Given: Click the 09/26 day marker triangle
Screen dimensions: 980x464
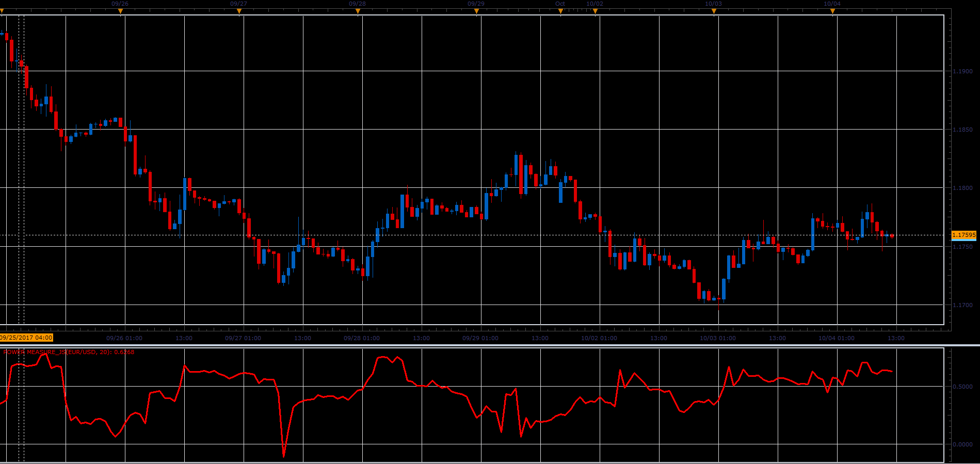Looking at the screenshot, I should [x=120, y=11].
